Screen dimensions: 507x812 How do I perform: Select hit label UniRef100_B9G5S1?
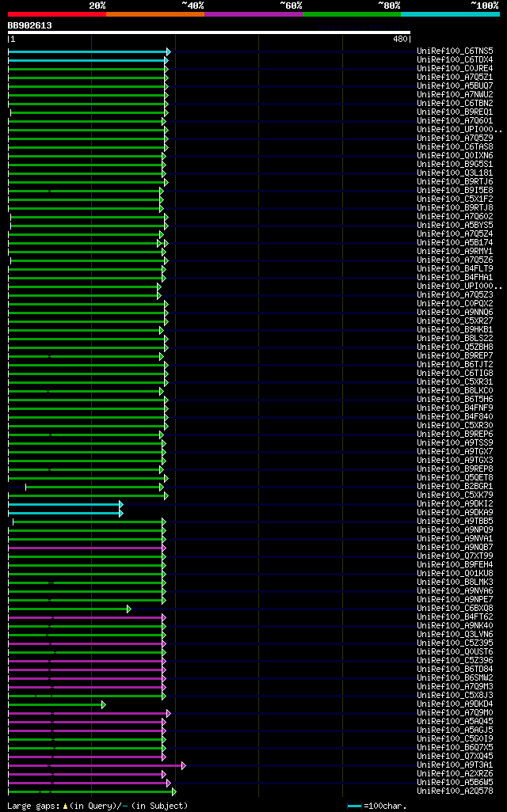tap(456, 164)
